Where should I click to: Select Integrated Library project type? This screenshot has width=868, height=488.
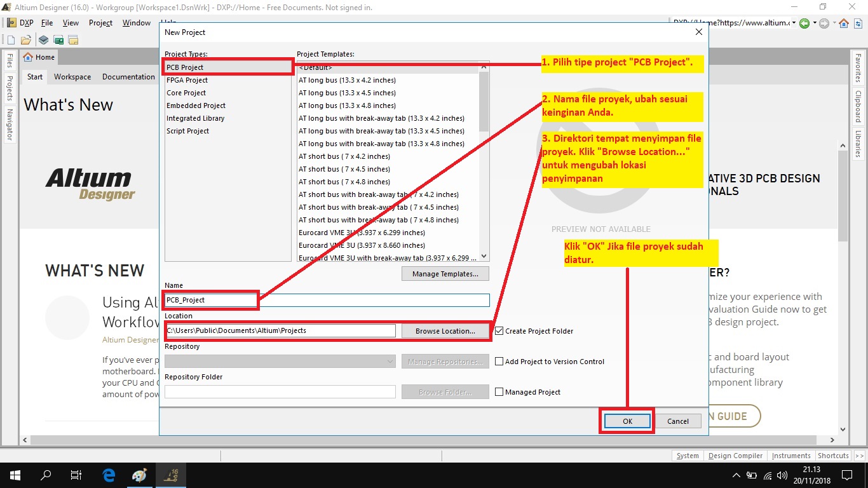pyautogui.click(x=195, y=118)
